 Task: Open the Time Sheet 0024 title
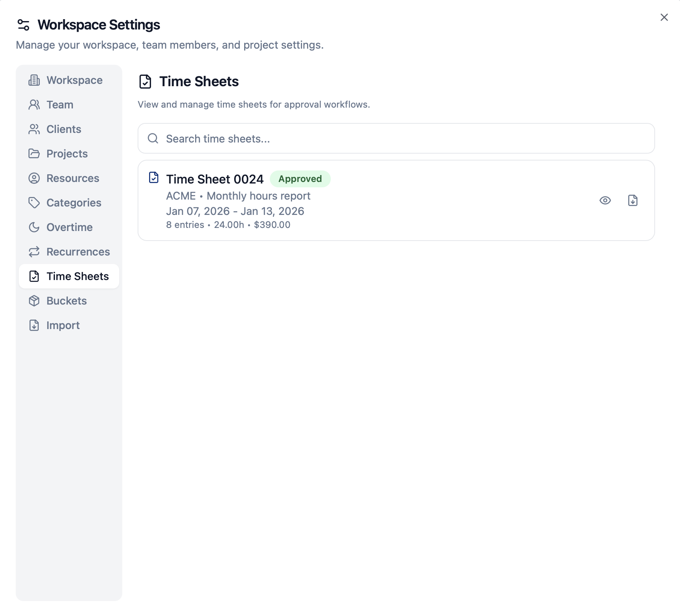(x=215, y=179)
